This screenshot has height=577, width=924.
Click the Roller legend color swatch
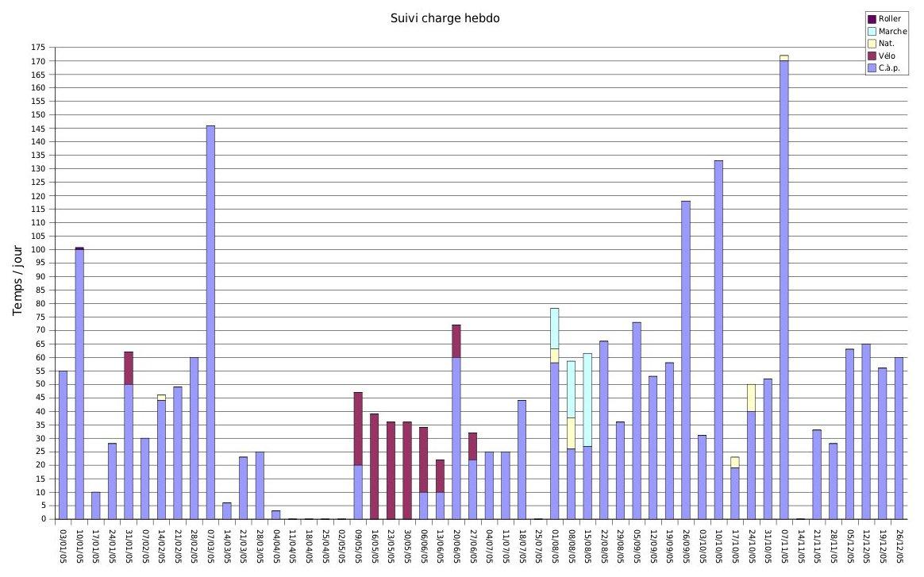(x=872, y=19)
